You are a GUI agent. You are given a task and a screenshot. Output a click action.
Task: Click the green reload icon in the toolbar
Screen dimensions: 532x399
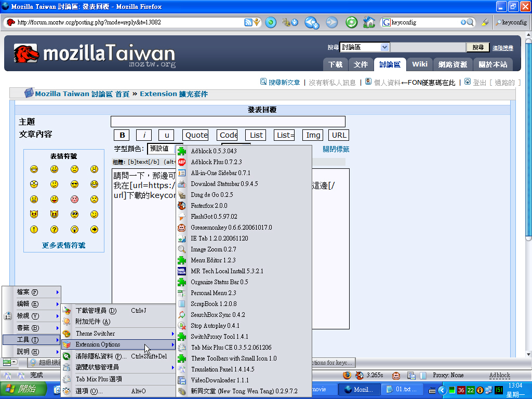coord(352,22)
